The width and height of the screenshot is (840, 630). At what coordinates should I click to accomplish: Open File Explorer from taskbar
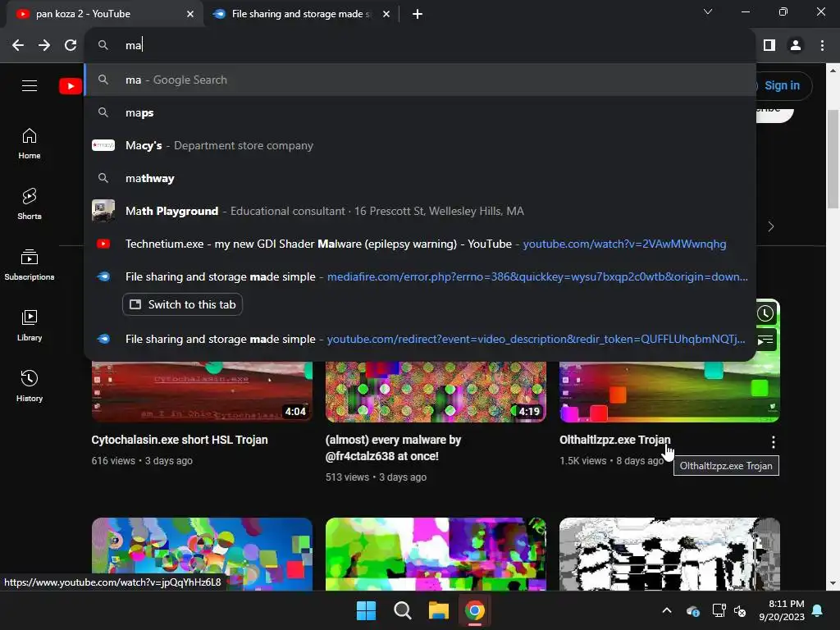tap(439, 610)
